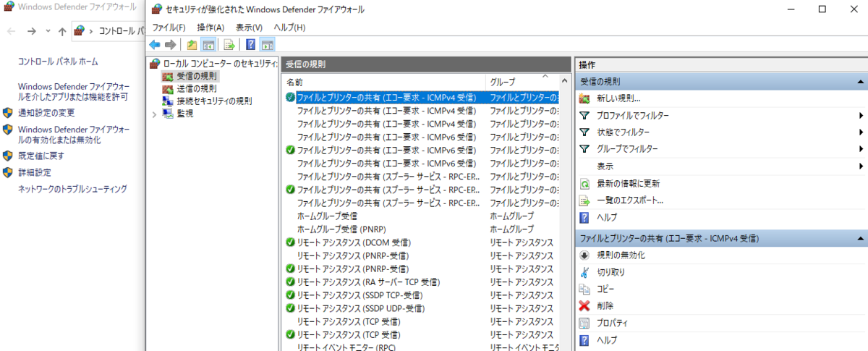Toggle the show/hide action pane toolbar icon
868x351 pixels.
point(267,45)
